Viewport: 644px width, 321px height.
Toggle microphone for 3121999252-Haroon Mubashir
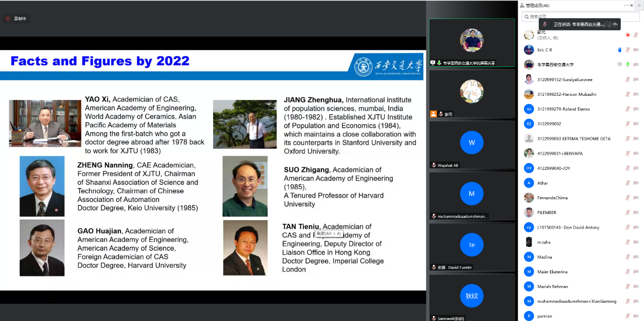(628, 94)
